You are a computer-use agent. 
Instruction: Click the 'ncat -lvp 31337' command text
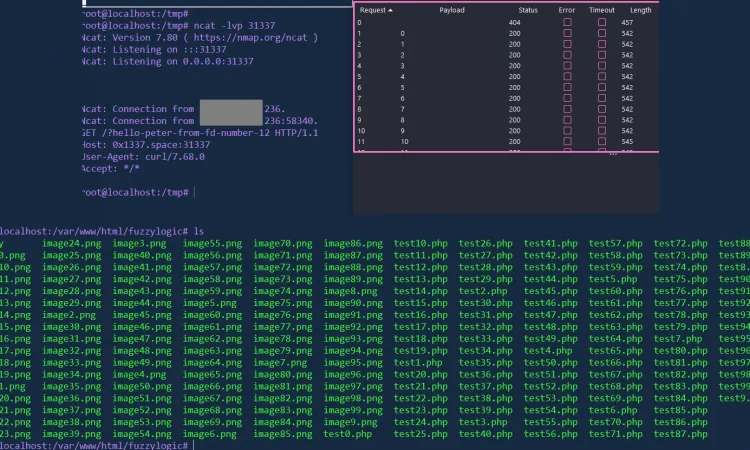pos(234,25)
